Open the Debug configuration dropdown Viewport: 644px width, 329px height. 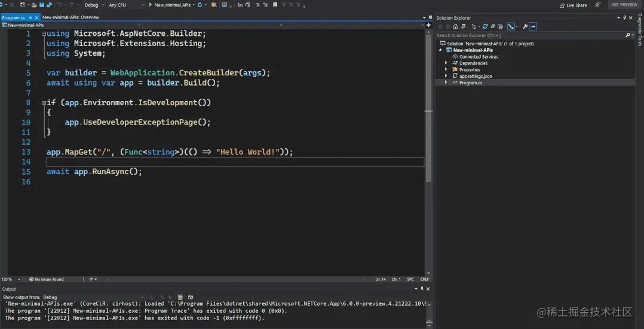pos(93,5)
